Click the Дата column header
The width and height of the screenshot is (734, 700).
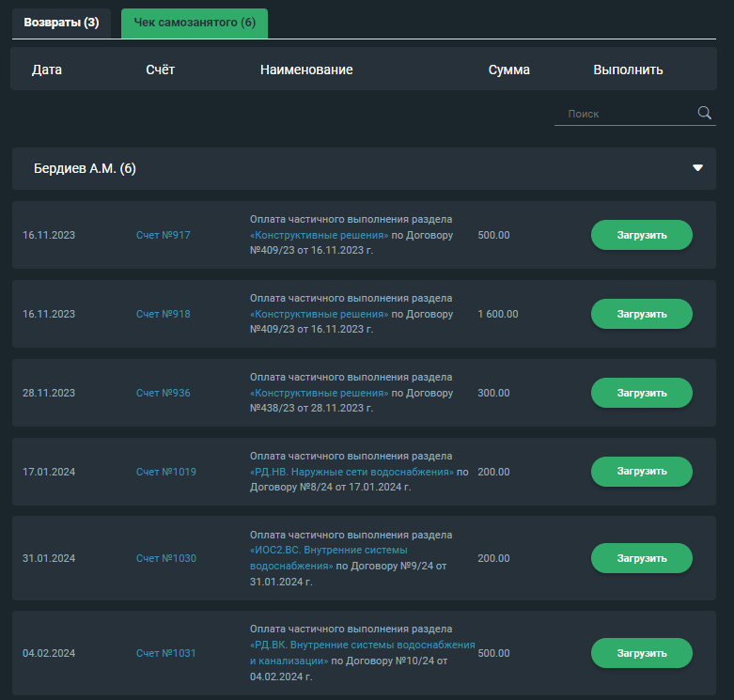coord(47,70)
